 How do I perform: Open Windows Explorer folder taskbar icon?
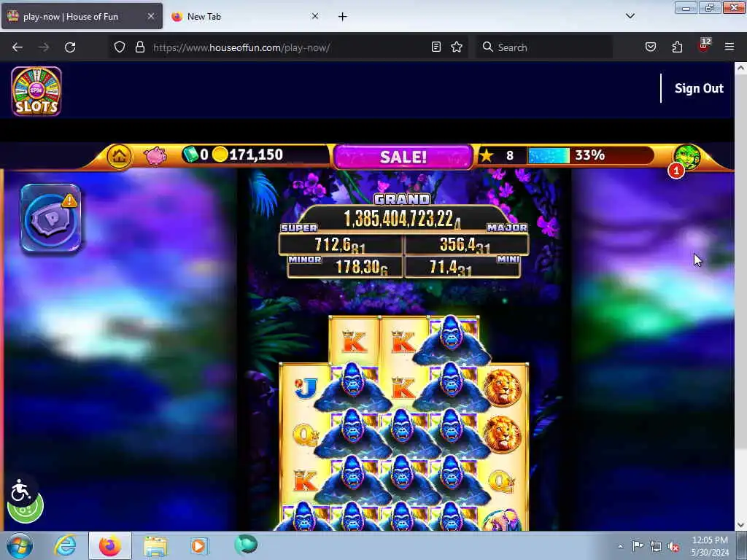155,545
